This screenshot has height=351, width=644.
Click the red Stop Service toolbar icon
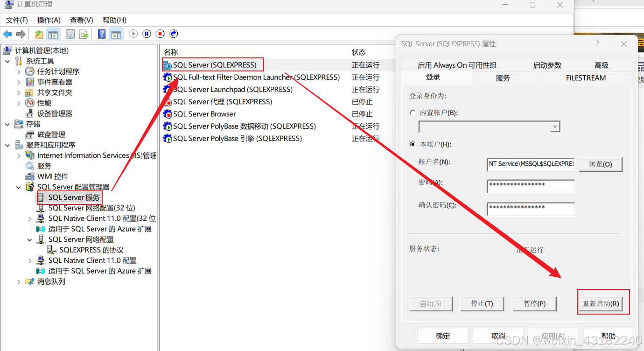pyautogui.click(x=161, y=34)
